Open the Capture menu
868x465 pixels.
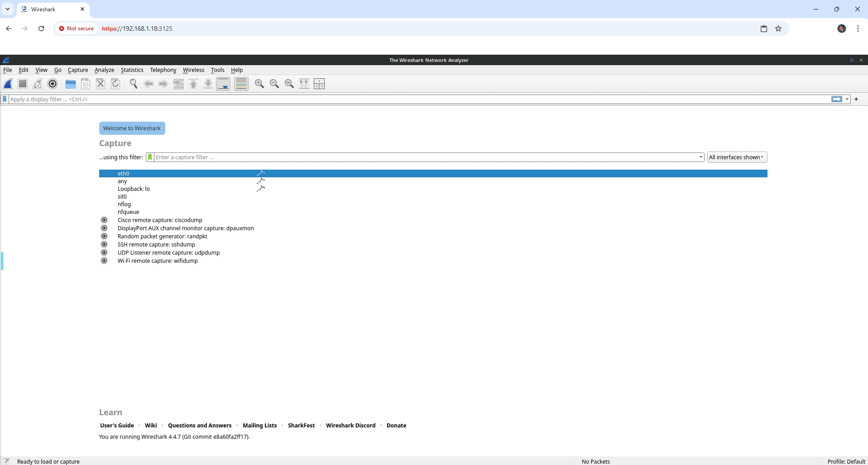pos(78,70)
